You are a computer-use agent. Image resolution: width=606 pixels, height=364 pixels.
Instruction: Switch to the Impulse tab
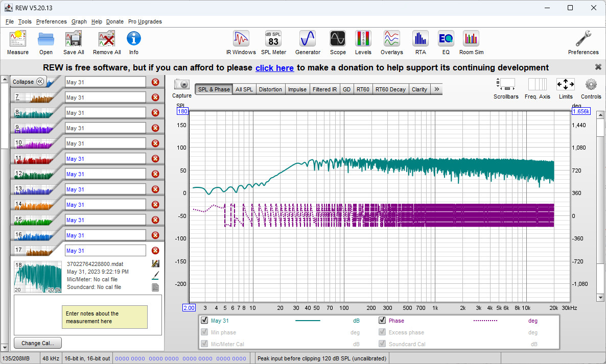[x=297, y=89]
